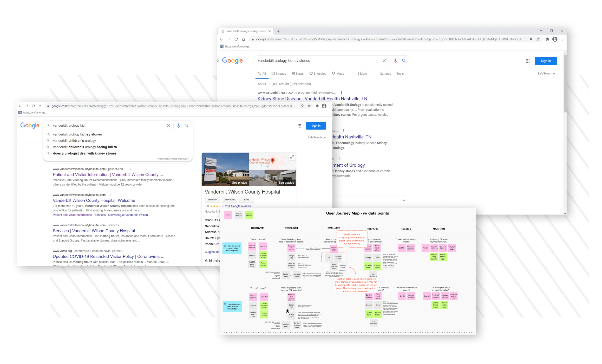The width and height of the screenshot is (602, 364).
Task: Open search Settings in rear Google window
Action: (385, 73)
